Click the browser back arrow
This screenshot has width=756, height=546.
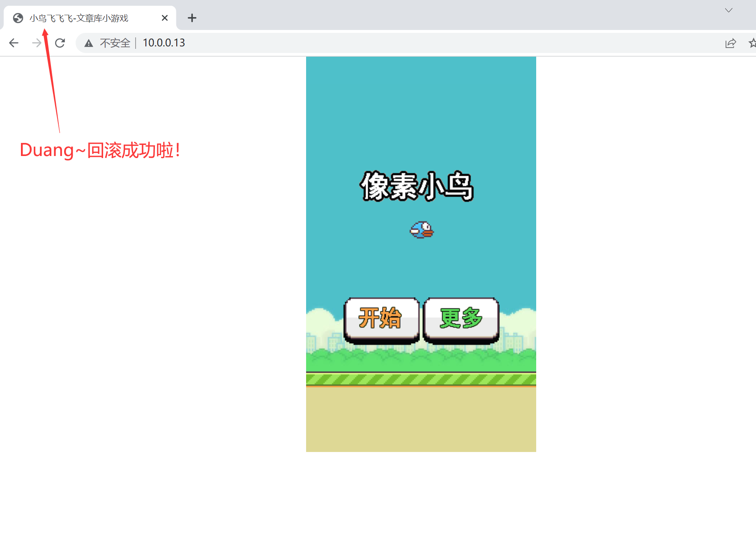[14, 43]
